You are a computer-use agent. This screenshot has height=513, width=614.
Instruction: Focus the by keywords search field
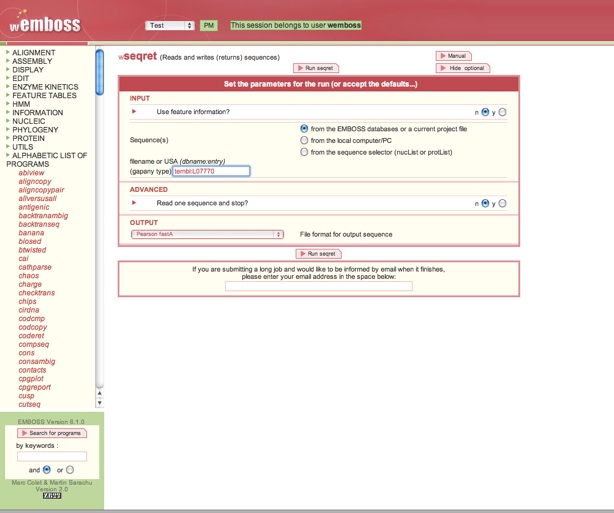point(52,456)
